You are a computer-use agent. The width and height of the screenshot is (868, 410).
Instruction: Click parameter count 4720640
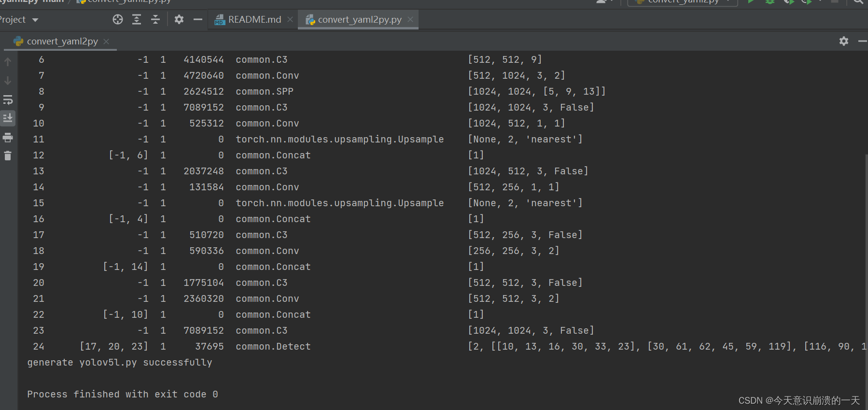204,75
